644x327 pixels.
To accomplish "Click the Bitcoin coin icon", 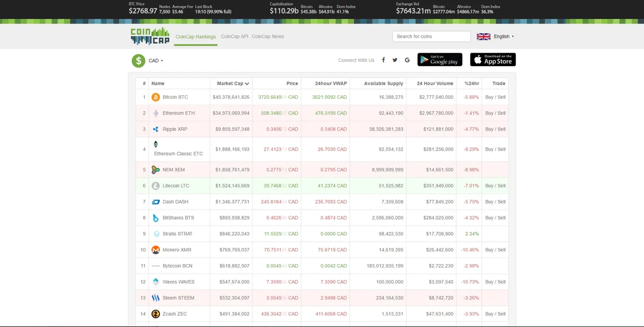I will 155,97.
